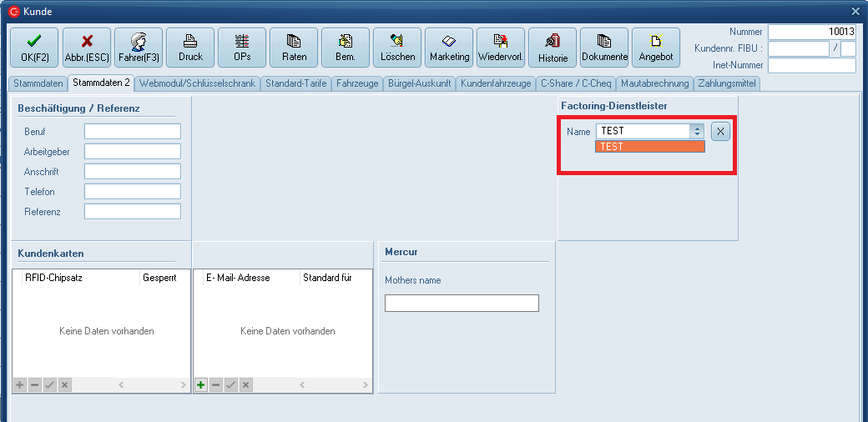Click the OK(F2) green checkmark button
This screenshot has width=868, height=422.
click(34, 48)
